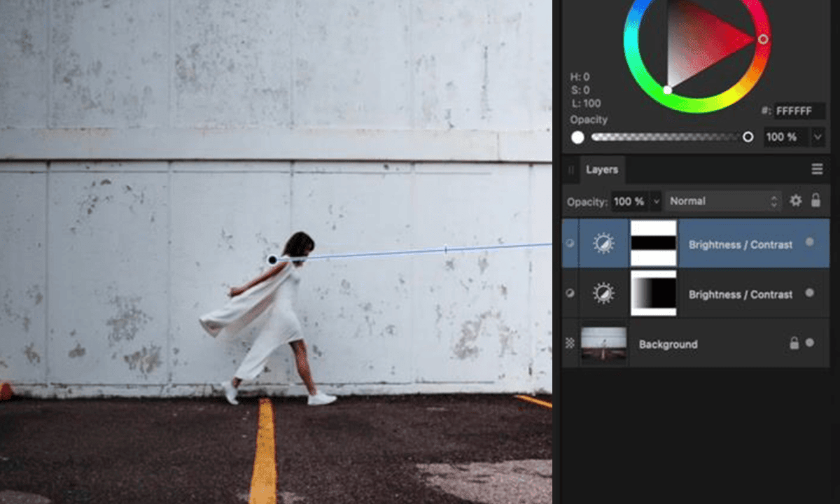Toggle visibility of the top Brightness / Contrast layer

[x=569, y=244]
